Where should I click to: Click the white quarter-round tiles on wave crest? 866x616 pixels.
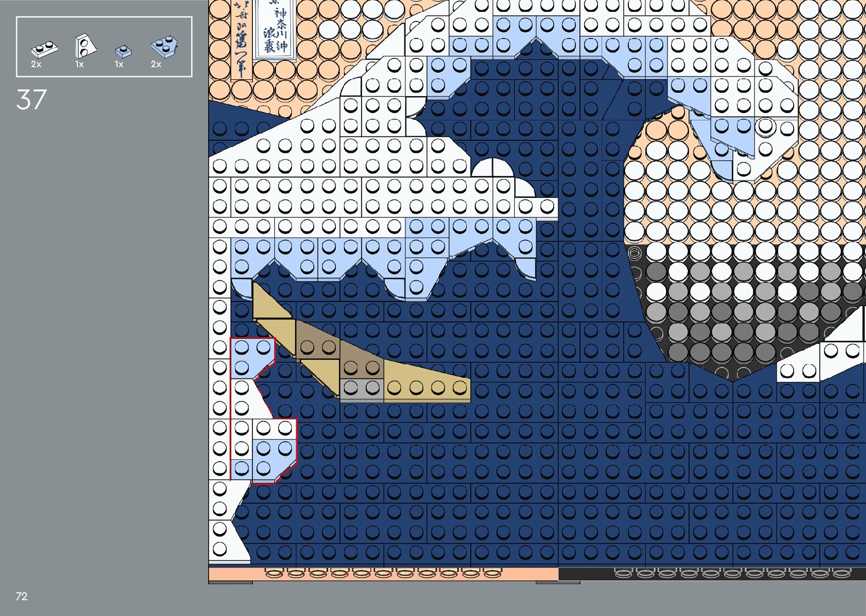[x=492, y=169]
